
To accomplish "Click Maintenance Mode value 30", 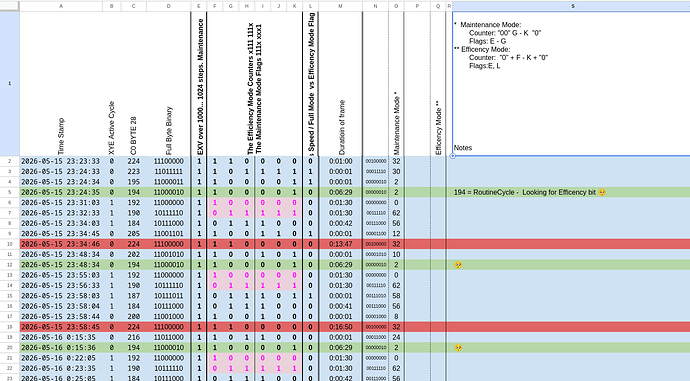I will pyautogui.click(x=396, y=172).
